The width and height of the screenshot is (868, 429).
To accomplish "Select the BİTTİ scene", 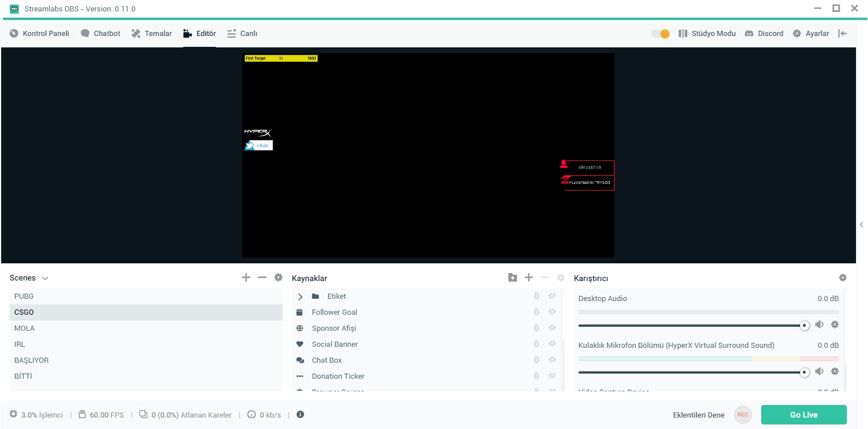I will point(146,376).
